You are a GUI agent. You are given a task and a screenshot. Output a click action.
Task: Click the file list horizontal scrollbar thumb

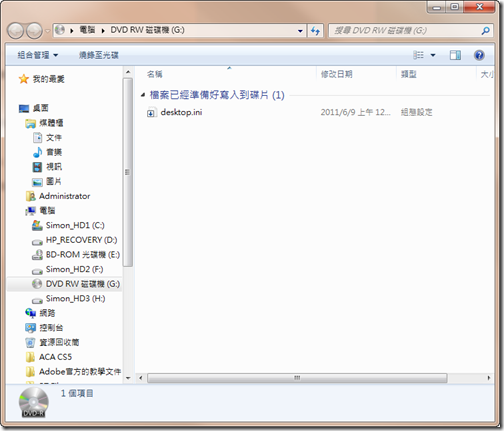(x=297, y=378)
